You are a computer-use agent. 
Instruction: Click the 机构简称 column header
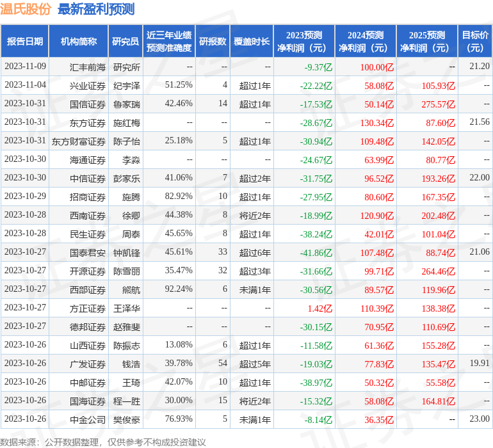point(79,41)
